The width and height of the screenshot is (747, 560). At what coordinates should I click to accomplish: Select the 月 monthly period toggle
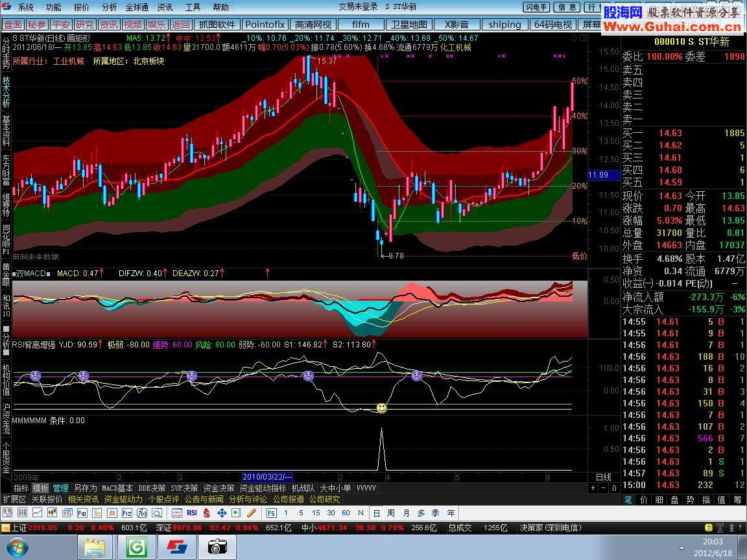pos(406,513)
